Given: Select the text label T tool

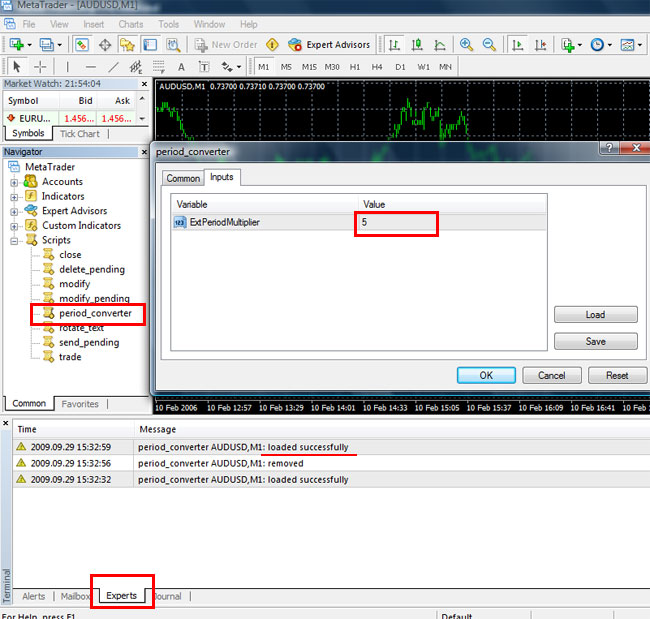Looking at the screenshot, I should [204, 66].
